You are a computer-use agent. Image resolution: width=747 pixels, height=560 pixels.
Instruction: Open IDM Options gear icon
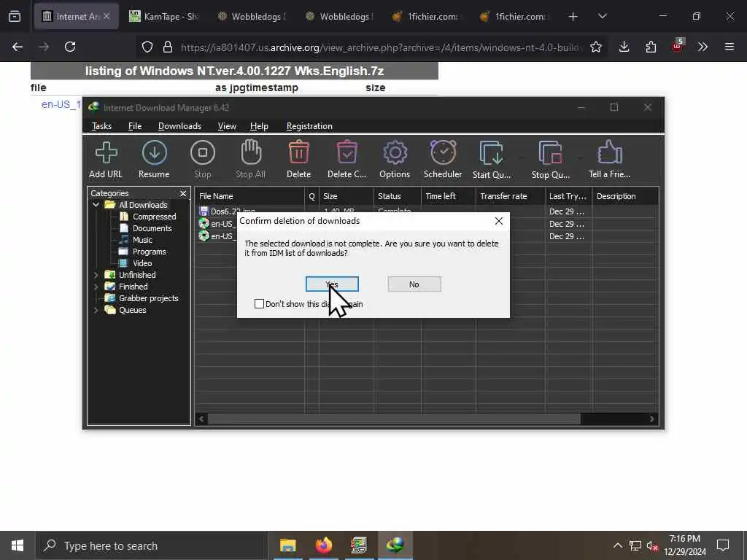pos(395,160)
